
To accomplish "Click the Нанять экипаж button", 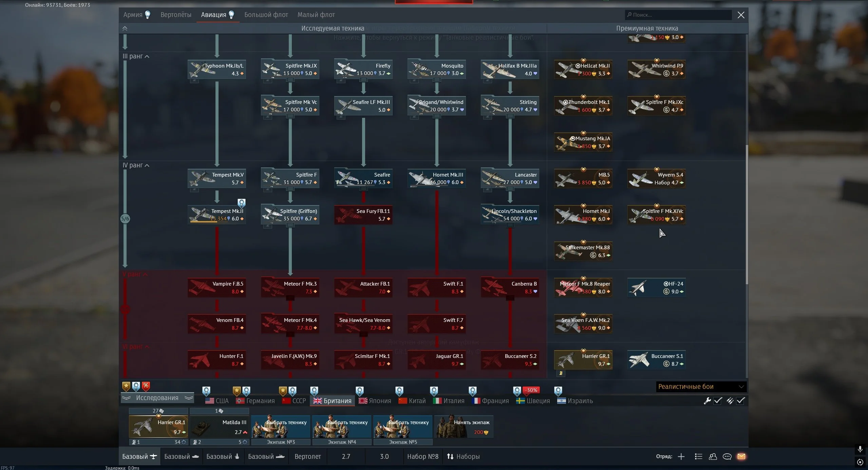I will click(x=464, y=427).
